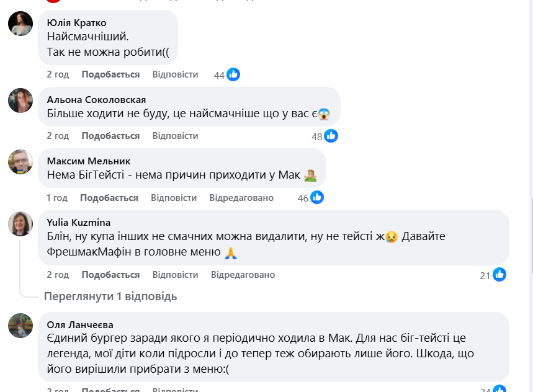View edit history via Відредаговано on Максим's comment
Screen dimensions: 533x392
(241, 198)
